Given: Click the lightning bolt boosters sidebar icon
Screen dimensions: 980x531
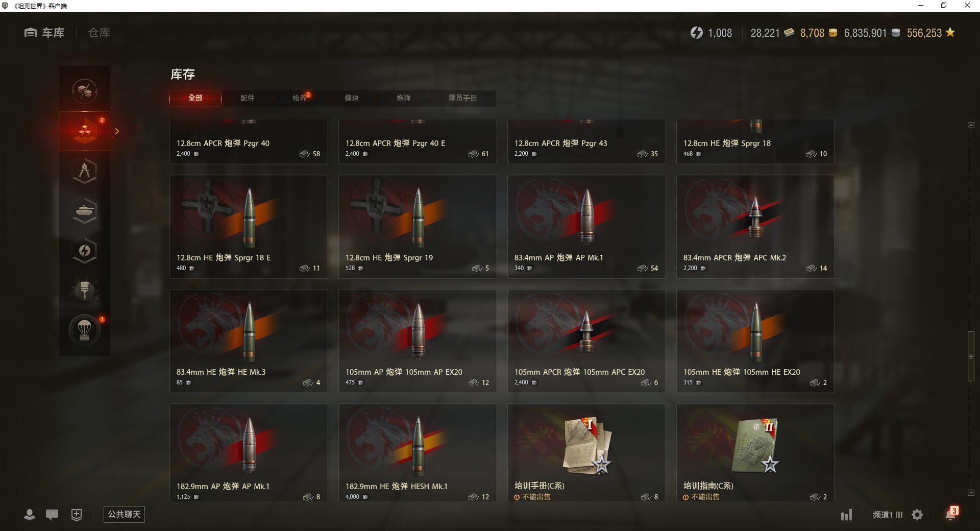Looking at the screenshot, I should pos(85,251).
